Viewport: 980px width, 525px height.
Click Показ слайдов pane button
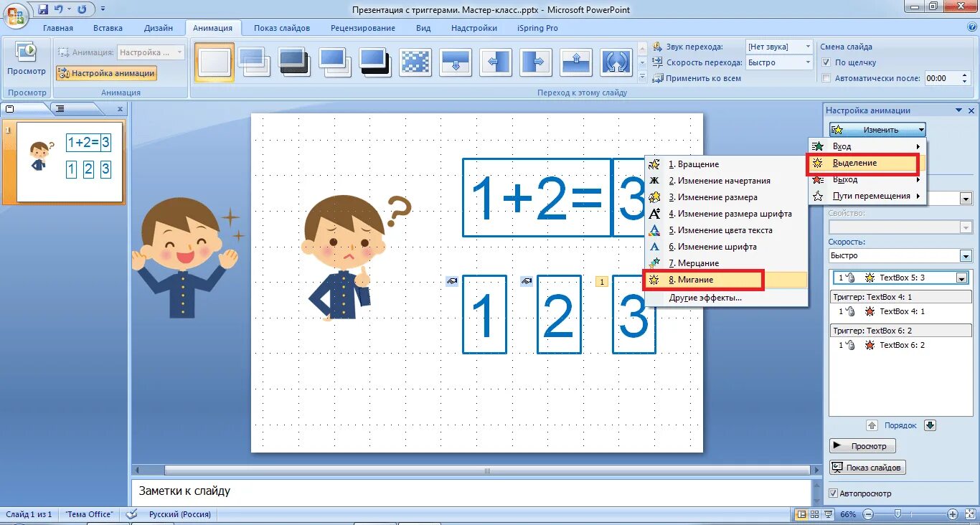(x=867, y=468)
